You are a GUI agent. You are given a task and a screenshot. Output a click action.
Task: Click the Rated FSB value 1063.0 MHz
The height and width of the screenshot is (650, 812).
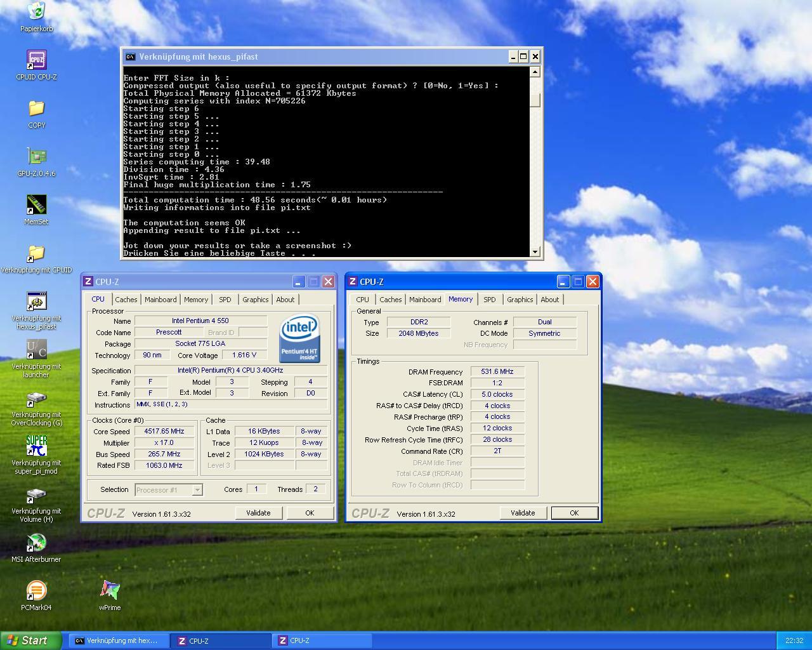click(164, 465)
